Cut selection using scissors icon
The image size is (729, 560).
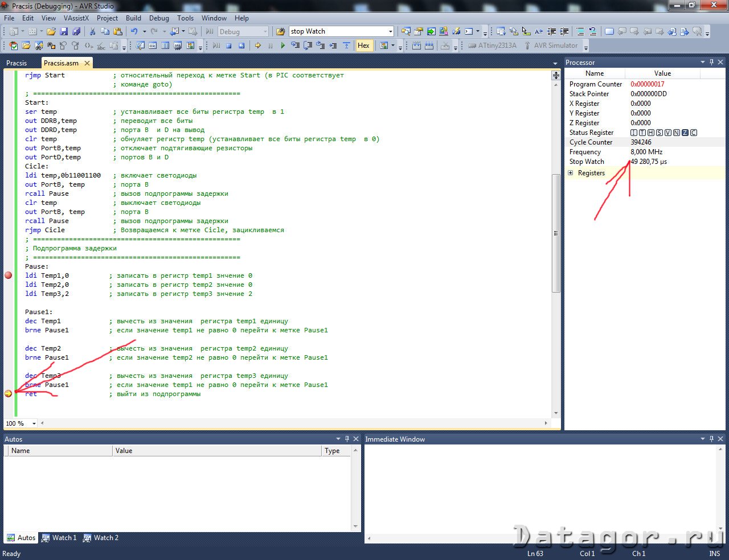92,31
